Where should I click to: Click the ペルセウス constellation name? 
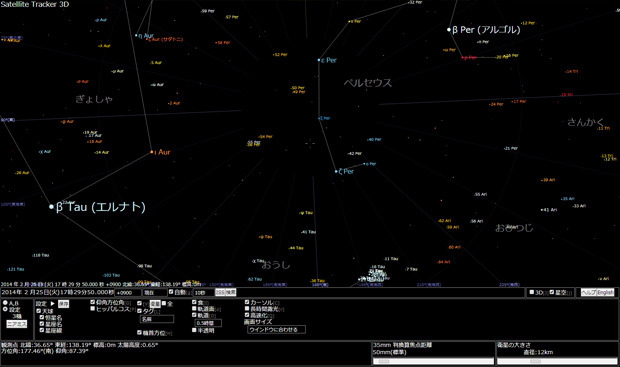click(368, 83)
